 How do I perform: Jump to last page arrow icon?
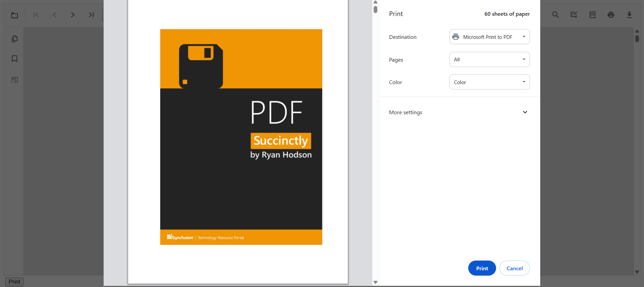[91, 15]
